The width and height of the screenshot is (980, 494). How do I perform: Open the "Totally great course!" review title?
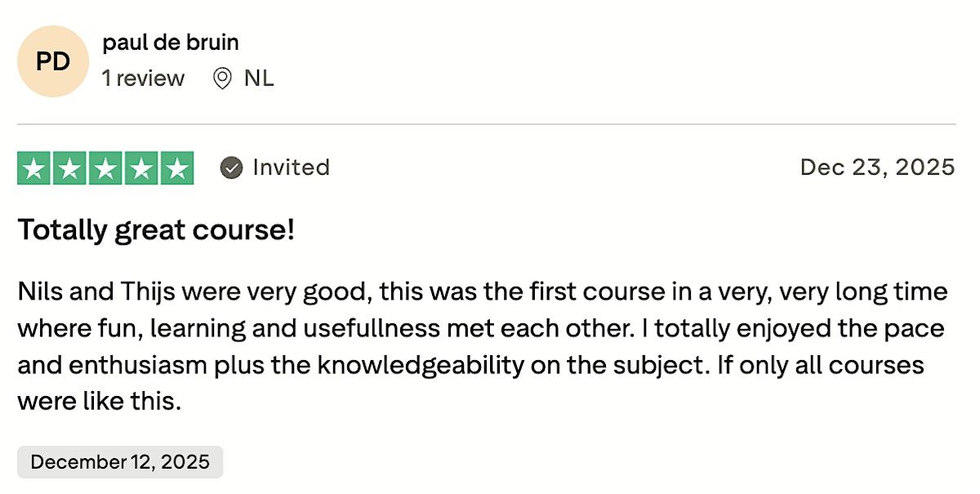(156, 230)
